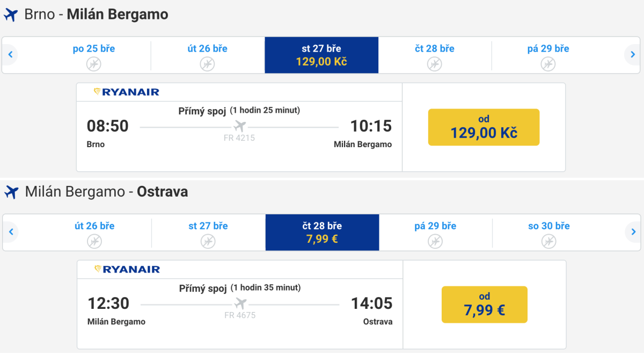
Task: Select čt 28 bře outbound date tab
Action: click(x=435, y=55)
